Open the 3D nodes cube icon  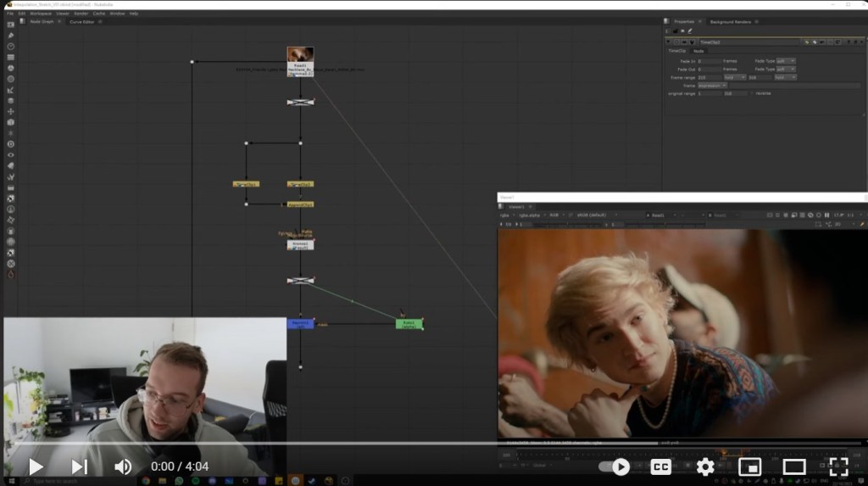(10, 122)
